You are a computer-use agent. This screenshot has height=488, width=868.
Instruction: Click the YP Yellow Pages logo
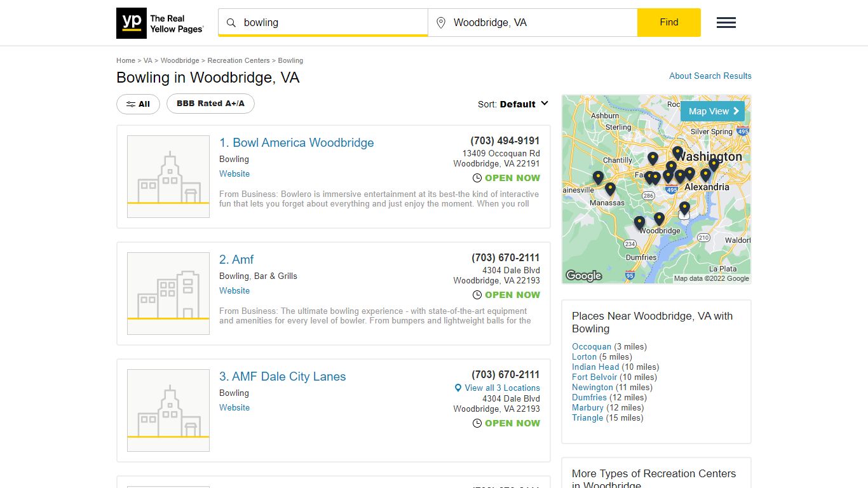coord(160,23)
